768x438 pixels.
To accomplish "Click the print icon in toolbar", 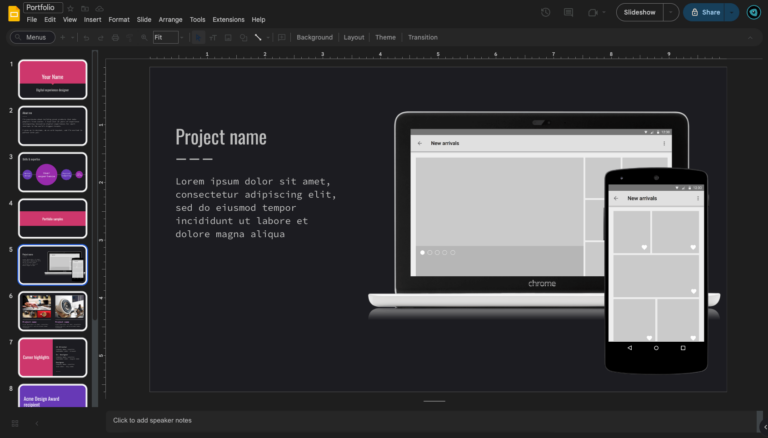I will [115, 37].
